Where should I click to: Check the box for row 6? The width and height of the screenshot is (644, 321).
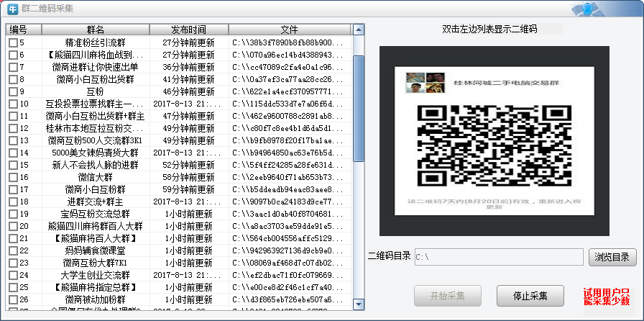tap(14, 55)
